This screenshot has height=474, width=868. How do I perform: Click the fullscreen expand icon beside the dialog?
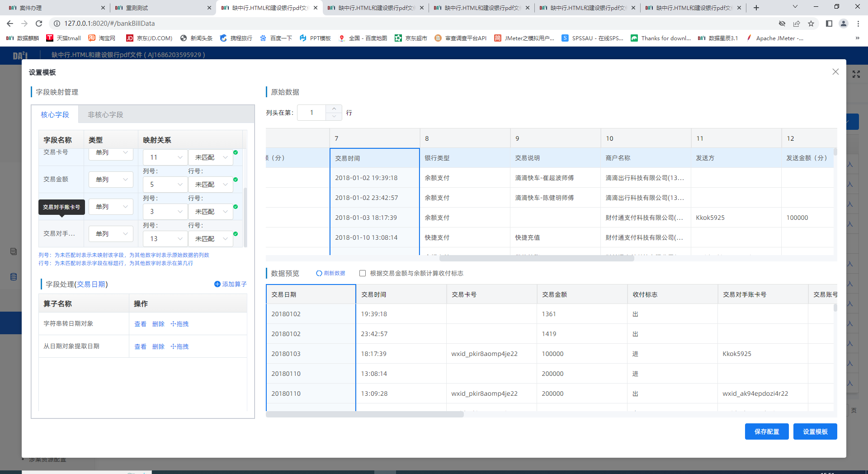point(856,74)
